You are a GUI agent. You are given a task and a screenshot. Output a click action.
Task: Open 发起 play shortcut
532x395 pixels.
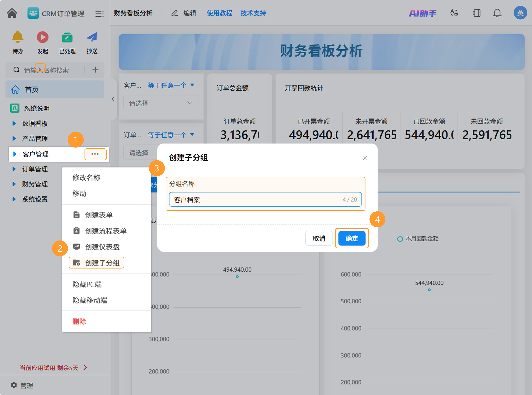tap(43, 37)
